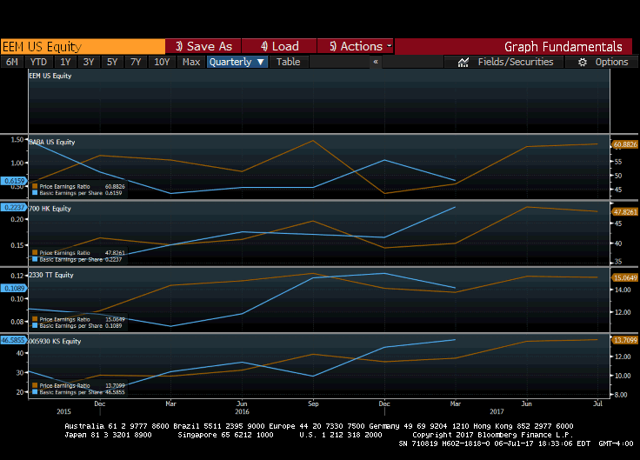Screen dimensions: 640x460
Task: Click the Jul label on the time axis
Action: pos(598,404)
